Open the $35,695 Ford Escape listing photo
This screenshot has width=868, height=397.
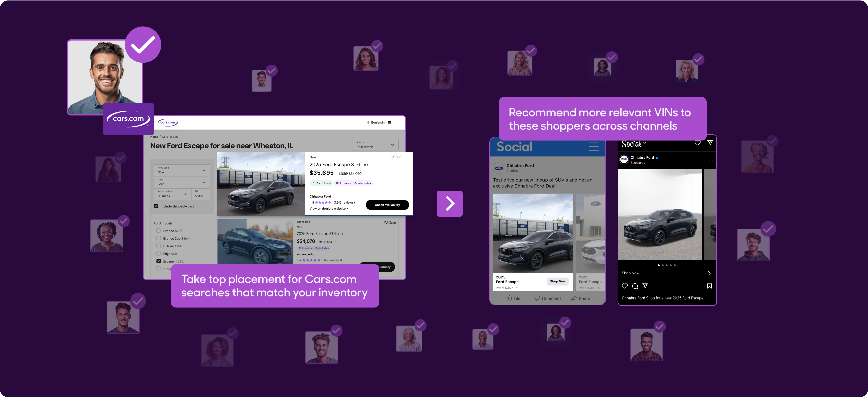click(x=261, y=184)
